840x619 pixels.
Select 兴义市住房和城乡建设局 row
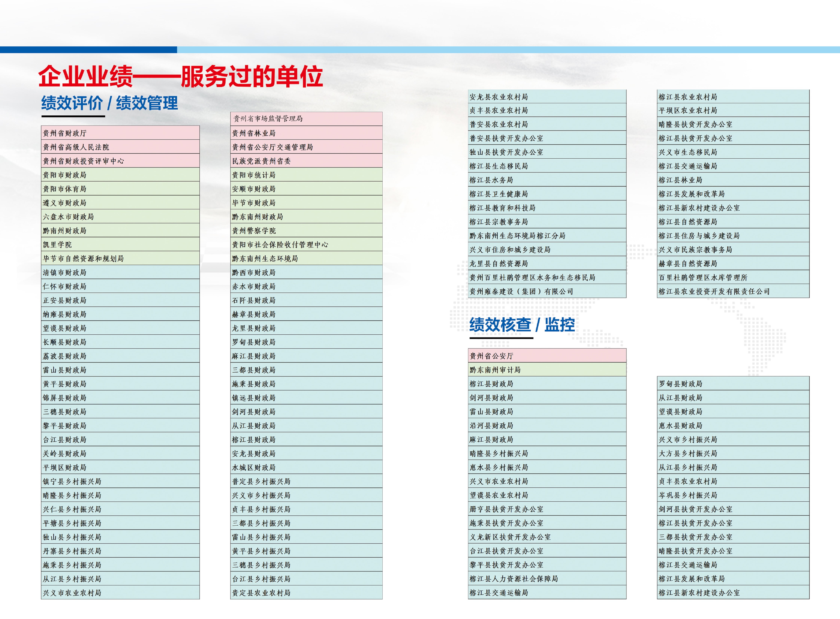tap(547, 250)
